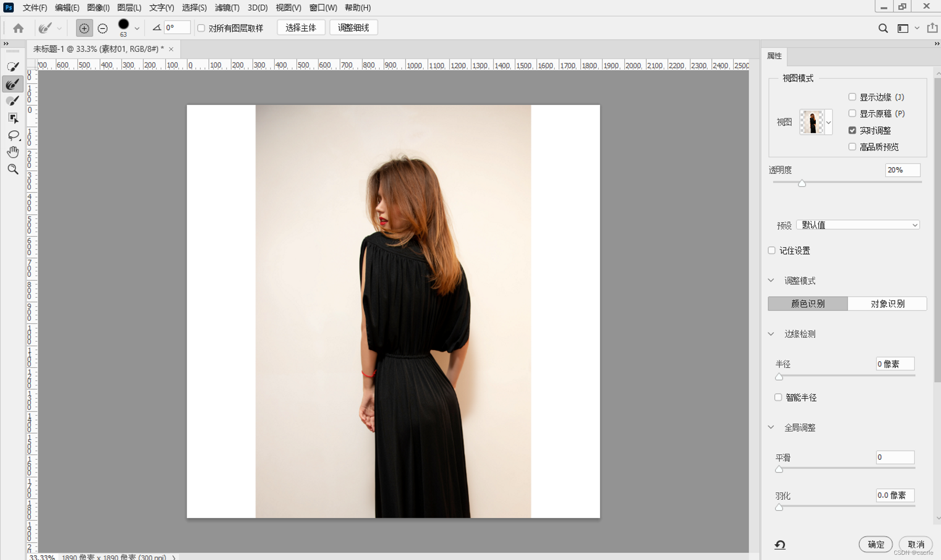Open the 预设 默认值 dropdown
Screen dimensions: 941x560
(x=858, y=225)
